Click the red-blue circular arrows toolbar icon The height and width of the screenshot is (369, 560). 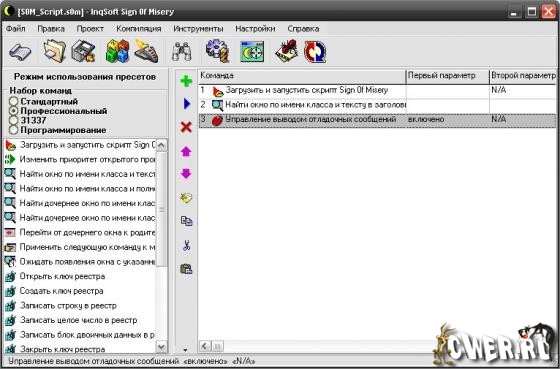point(315,52)
